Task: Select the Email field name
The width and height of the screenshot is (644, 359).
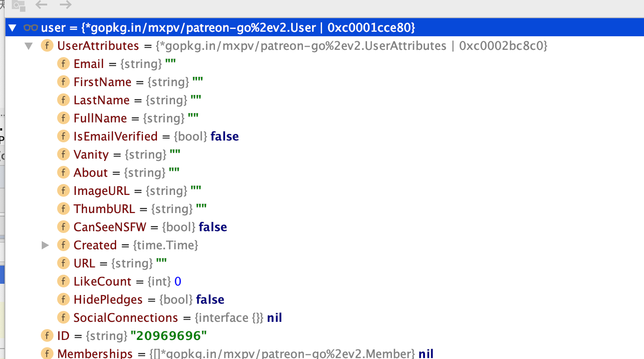Action: [89, 64]
